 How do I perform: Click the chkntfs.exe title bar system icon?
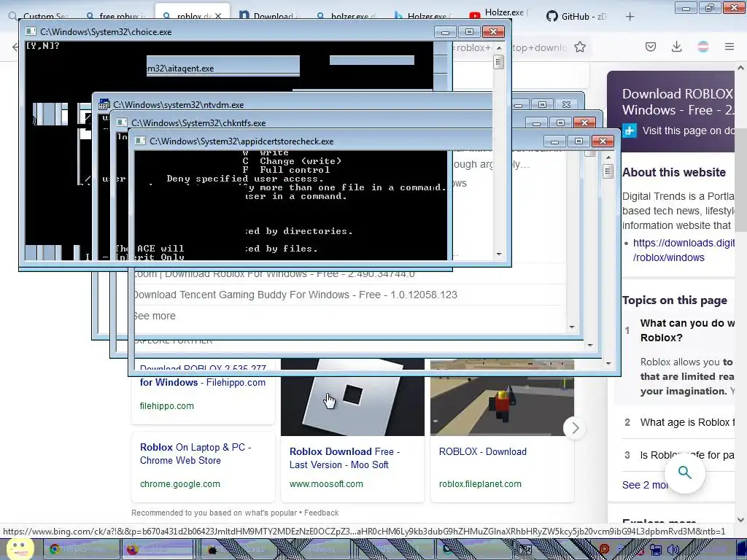pos(122,122)
